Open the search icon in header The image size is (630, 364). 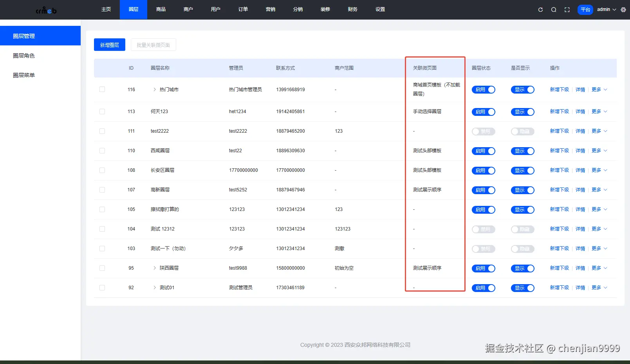coord(554,10)
